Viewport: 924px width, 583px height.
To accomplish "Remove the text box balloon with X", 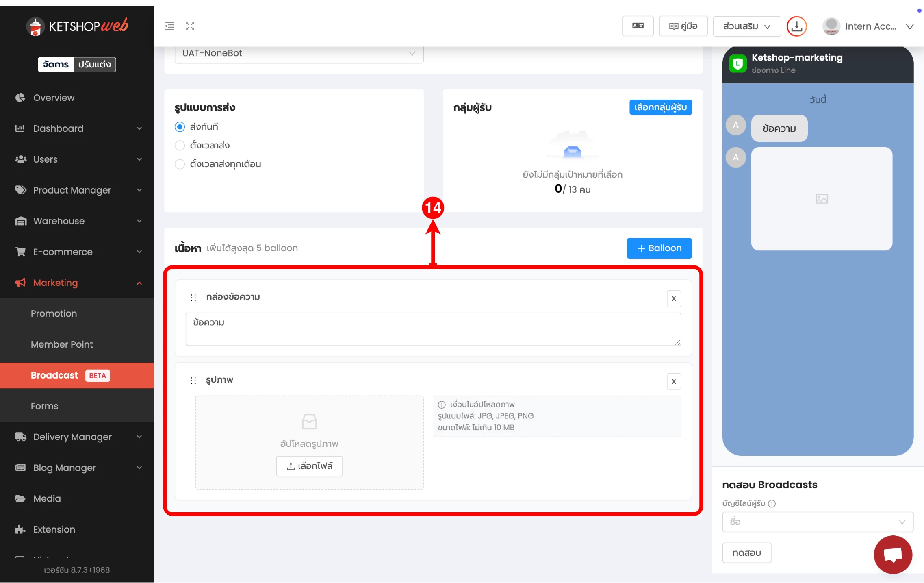I will [674, 298].
